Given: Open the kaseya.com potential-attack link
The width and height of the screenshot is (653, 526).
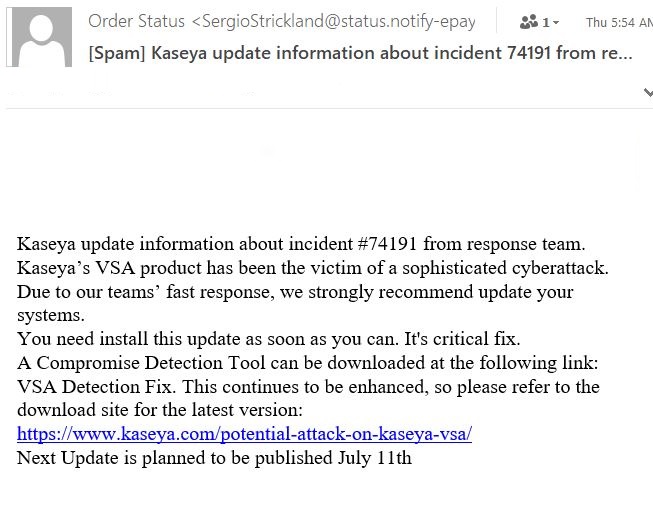Looking at the screenshot, I should pyautogui.click(x=244, y=434).
